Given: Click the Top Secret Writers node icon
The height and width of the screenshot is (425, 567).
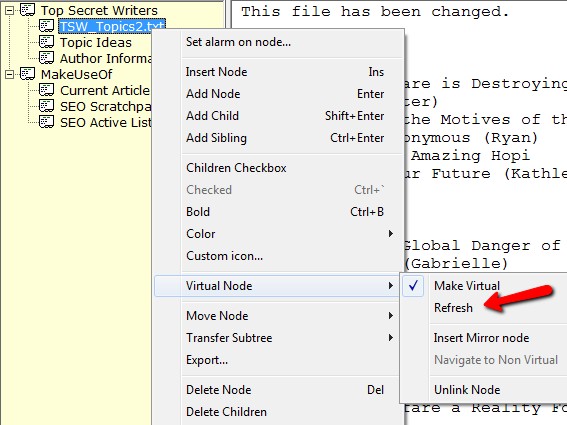Looking at the screenshot, I should (x=27, y=10).
